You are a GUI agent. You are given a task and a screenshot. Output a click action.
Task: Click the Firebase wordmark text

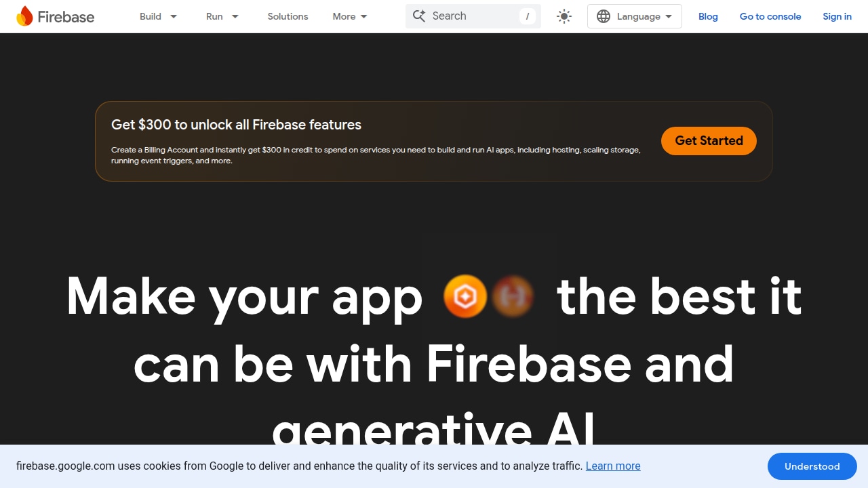click(66, 17)
